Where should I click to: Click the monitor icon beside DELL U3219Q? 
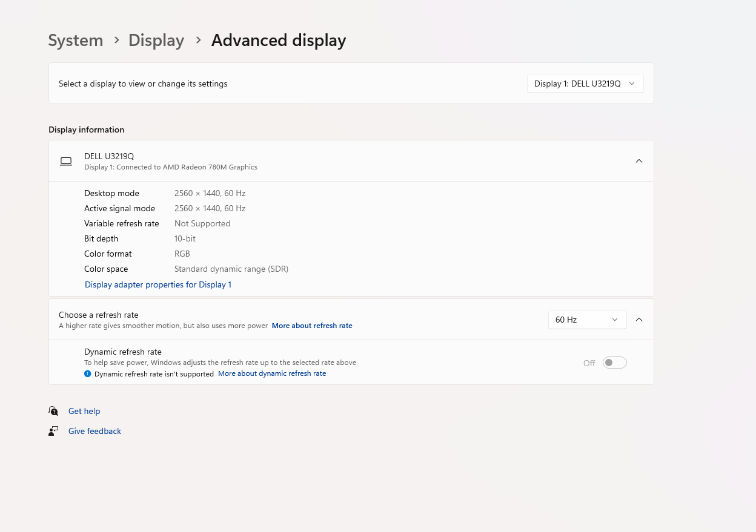66,161
